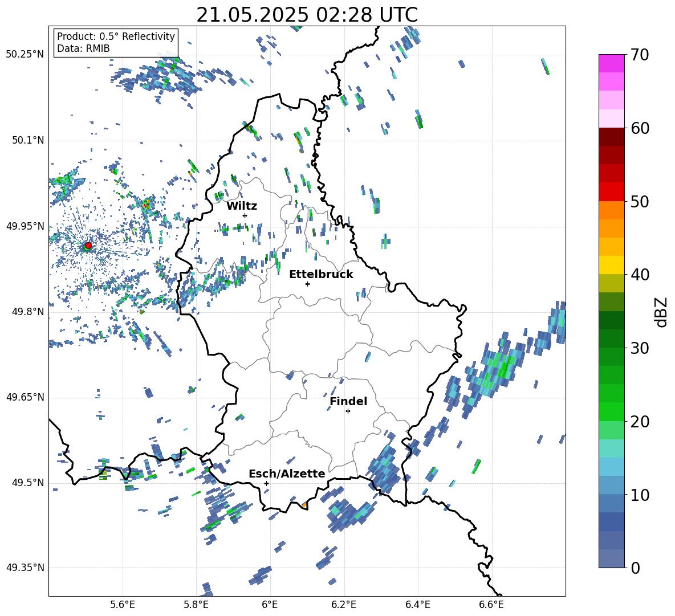Click the colorbar tick label 30
The width and height of the screenshot is (675, 616).
(640, 348)
